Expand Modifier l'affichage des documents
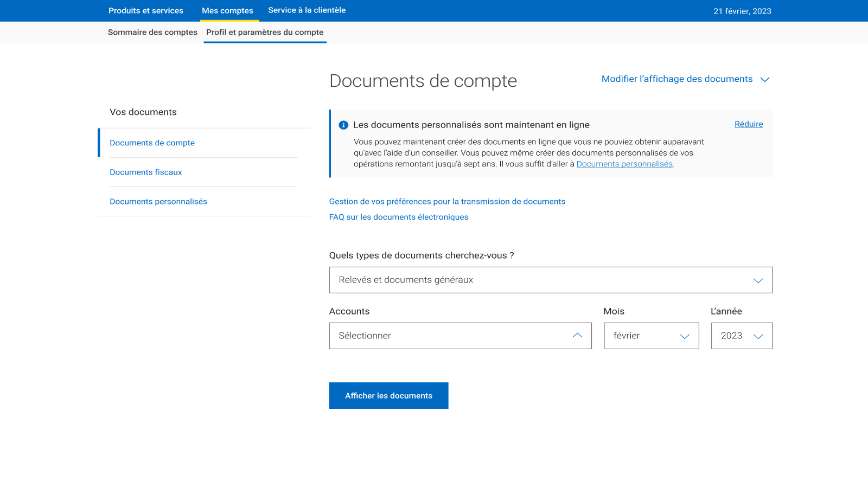Viewport: 868px width, 488px height. 677,79
